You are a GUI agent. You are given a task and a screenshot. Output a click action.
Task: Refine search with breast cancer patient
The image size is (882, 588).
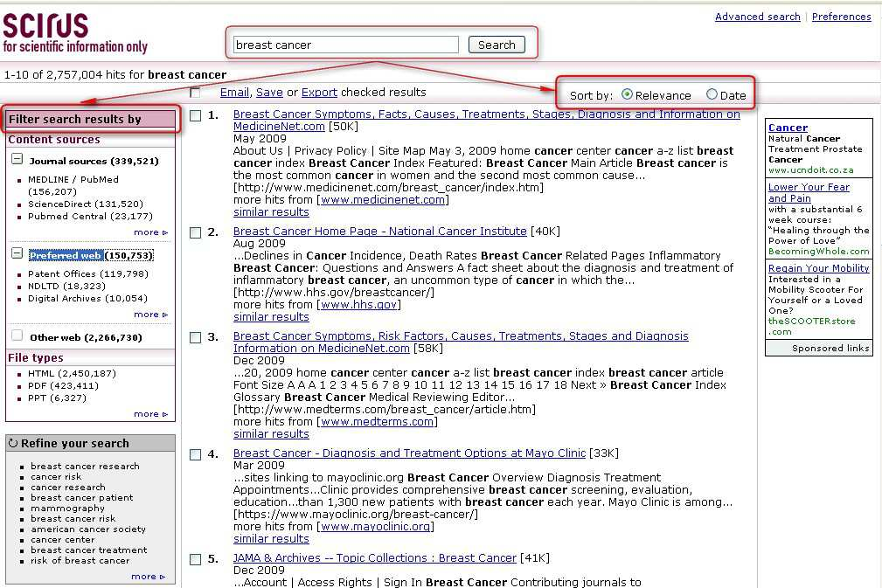pyautogui.click(x=81, y=497)
